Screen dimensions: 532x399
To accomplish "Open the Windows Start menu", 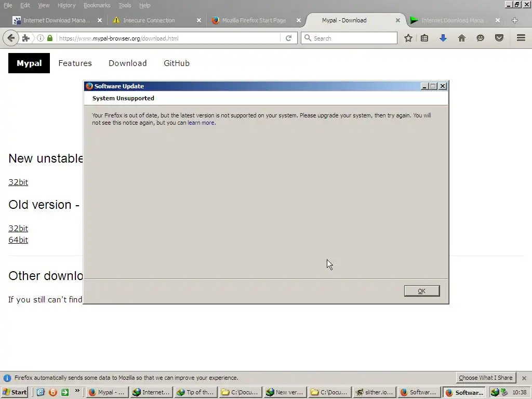I will 14,392.
